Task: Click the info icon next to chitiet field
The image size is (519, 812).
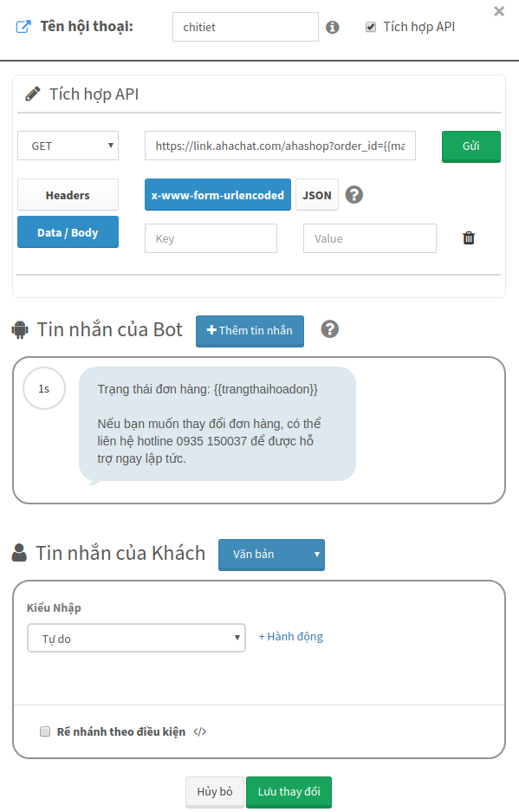Action: (x=333, y=27)
